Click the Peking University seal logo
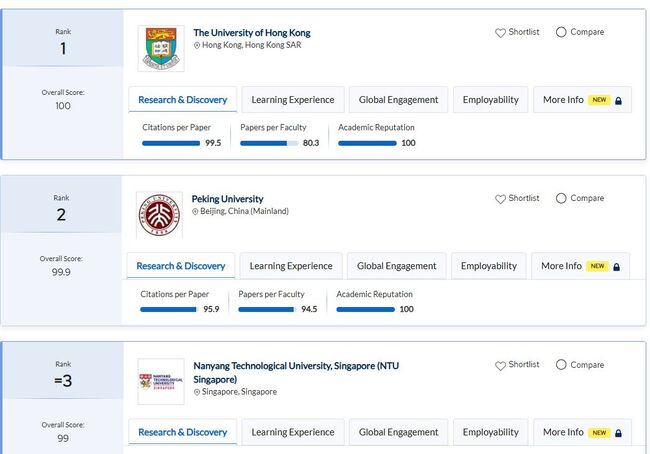 pos(159,215)
